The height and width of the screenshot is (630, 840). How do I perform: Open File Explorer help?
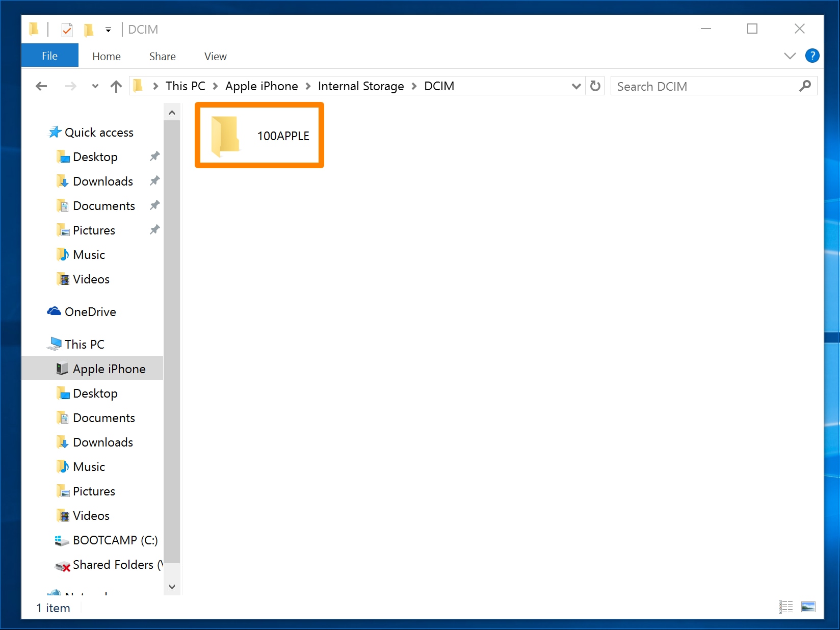click(x=812, y=56)
